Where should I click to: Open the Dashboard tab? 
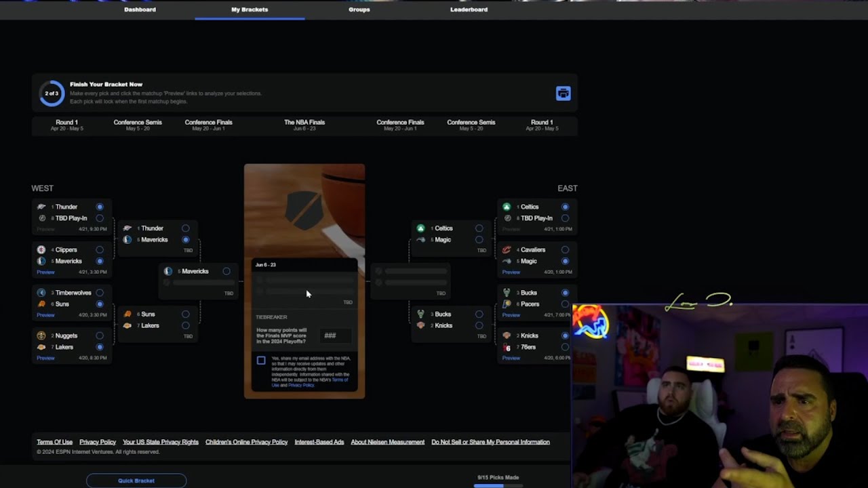140,9
